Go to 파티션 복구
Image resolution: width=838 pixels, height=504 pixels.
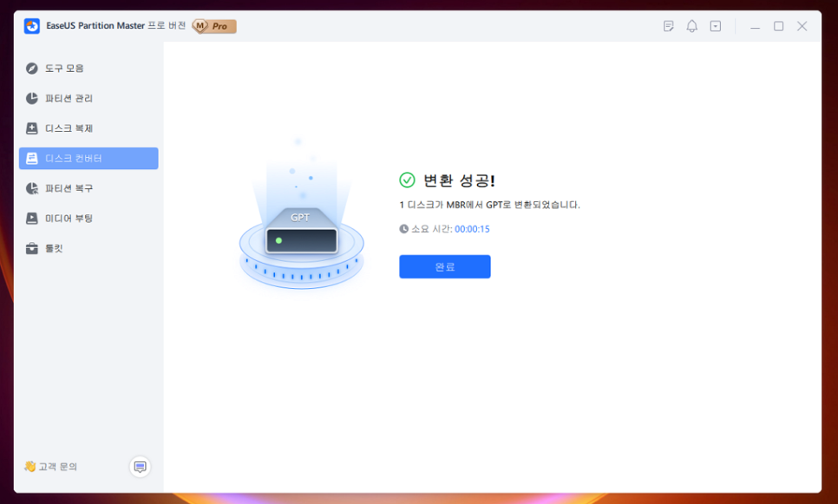(x=88, y=188)
